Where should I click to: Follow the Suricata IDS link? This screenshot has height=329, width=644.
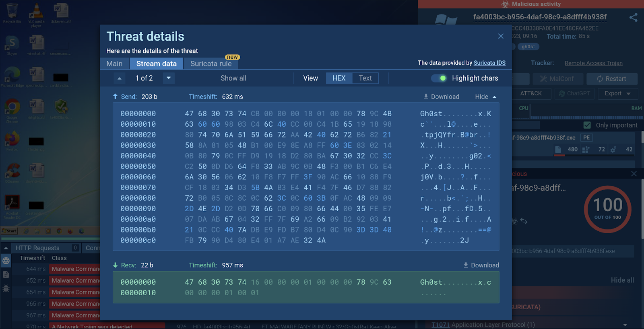pyautogui.click(x=489, y=63)
